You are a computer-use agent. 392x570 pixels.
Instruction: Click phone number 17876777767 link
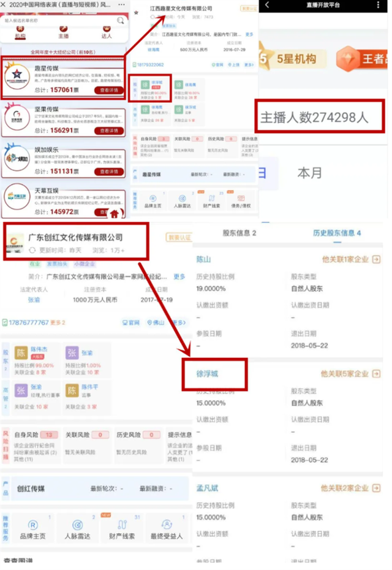tap(28, 322)
